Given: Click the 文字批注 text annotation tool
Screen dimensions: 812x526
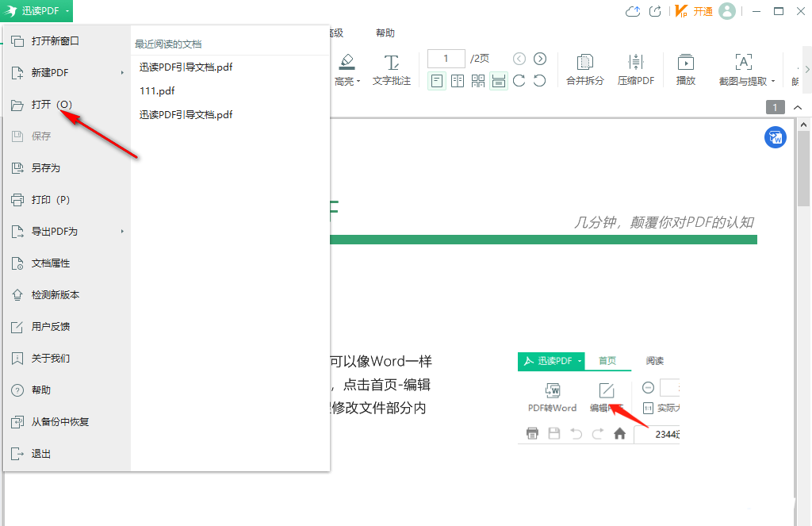Looking at the screenshot, I should pos(392,67).
